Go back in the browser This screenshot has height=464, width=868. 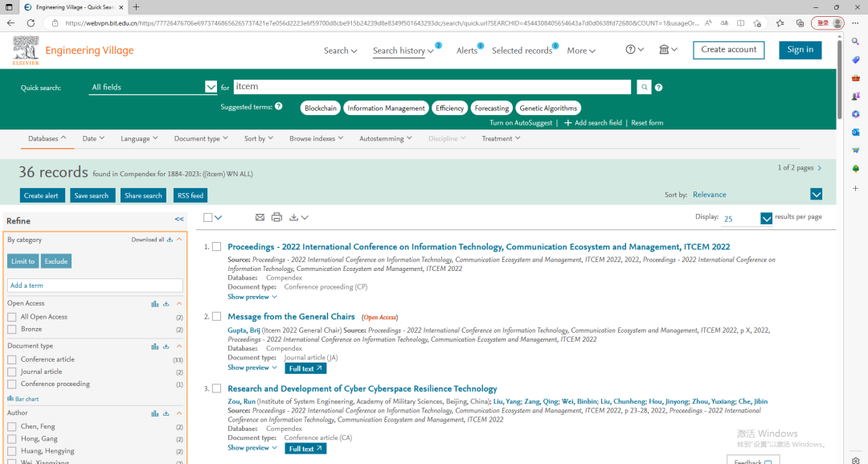click(x=10, y=23)
